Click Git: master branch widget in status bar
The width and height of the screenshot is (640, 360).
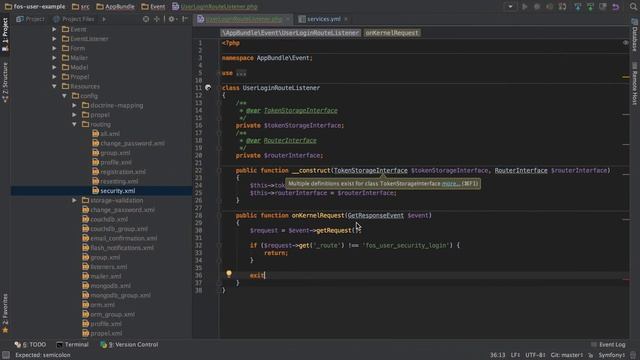point(567,355)
